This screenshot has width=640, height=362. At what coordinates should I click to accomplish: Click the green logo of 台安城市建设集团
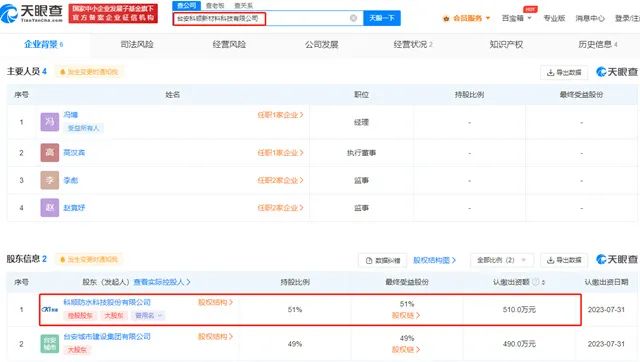tap(50, 344)
